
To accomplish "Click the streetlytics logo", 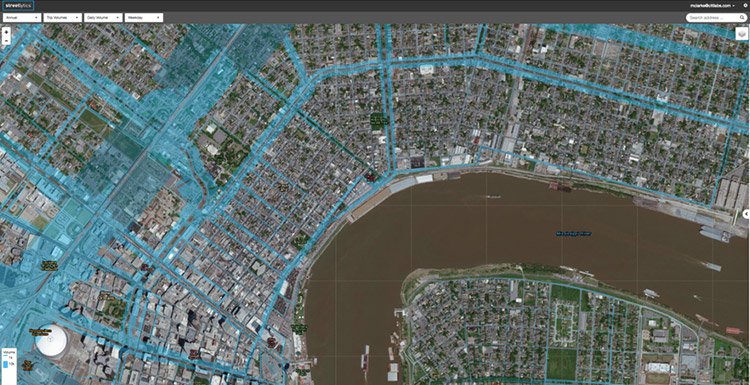I will coord(18,5).
